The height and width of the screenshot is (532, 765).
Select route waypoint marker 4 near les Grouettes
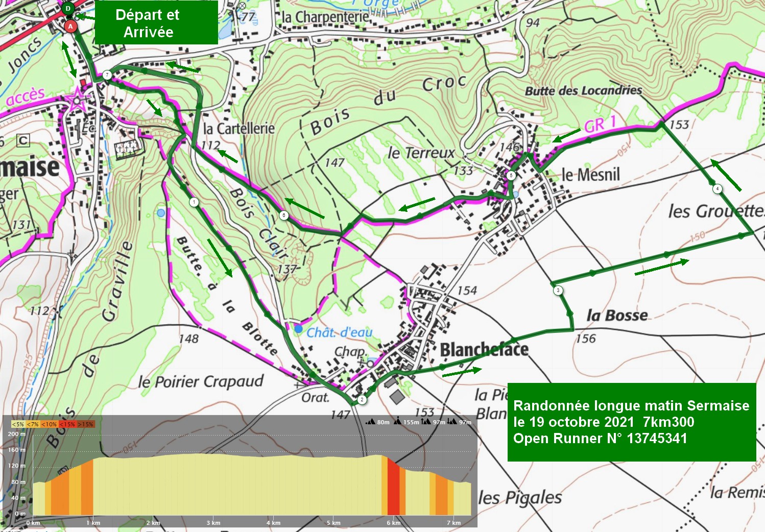click(x=718, y=189)
